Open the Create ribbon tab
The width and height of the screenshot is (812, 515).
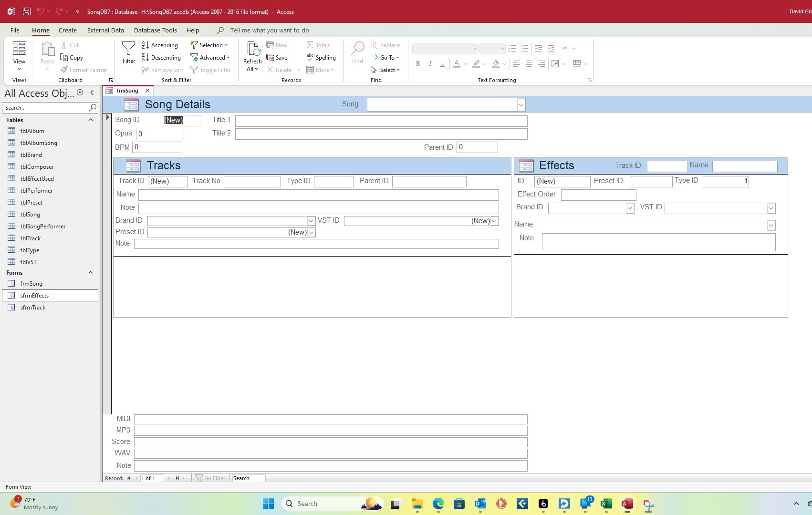[67, 30]
